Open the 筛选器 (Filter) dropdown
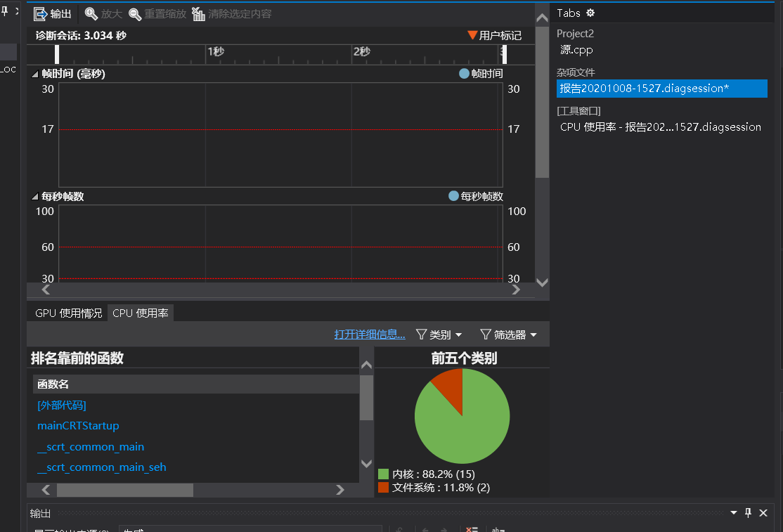This screenshot has height=532, width=783. pyautogui.click(x=508, y=334)
